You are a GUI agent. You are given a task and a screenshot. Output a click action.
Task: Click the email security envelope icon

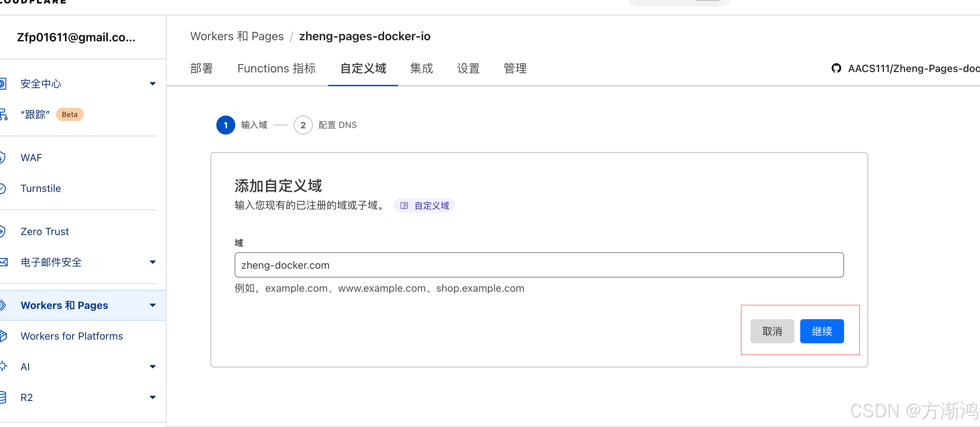(4, 262)
